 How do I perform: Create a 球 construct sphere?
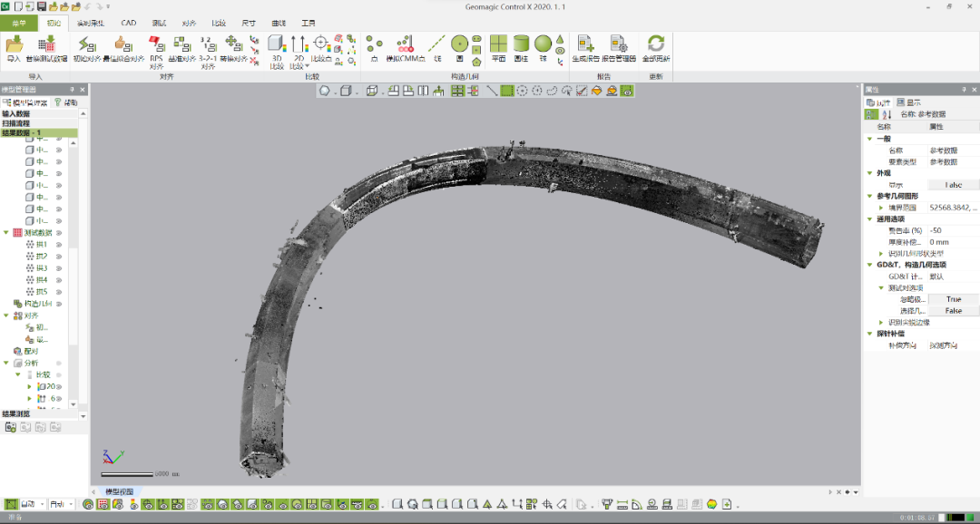543,49
